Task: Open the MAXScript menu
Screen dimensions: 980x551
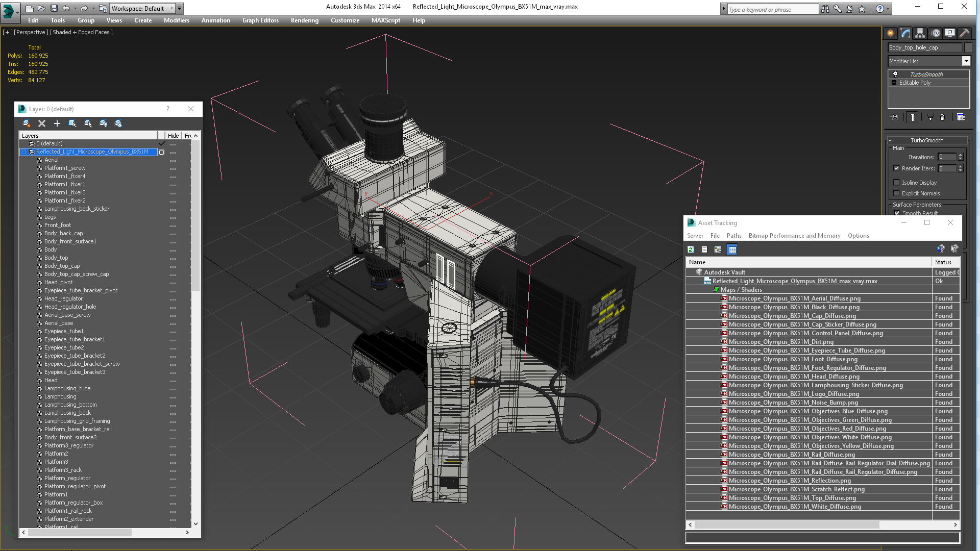Action: point(386,20)
